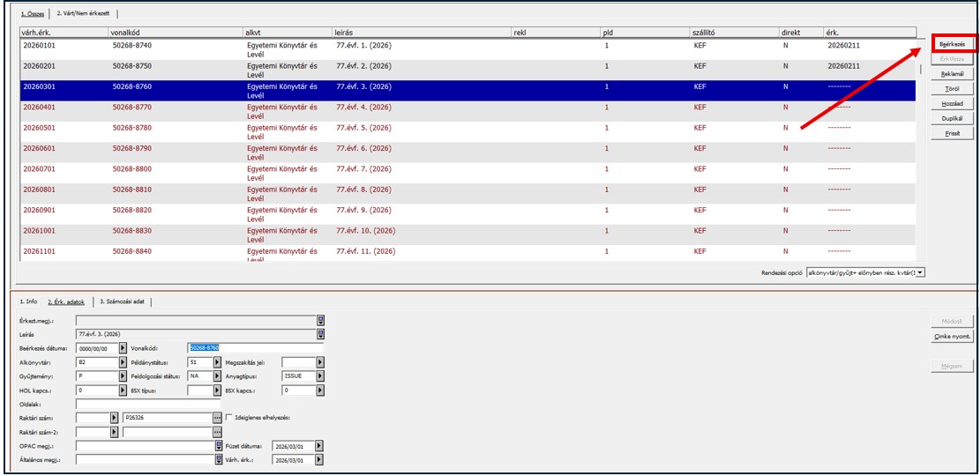Click the leírás column header
980x476 pixels.
[422, 32]
